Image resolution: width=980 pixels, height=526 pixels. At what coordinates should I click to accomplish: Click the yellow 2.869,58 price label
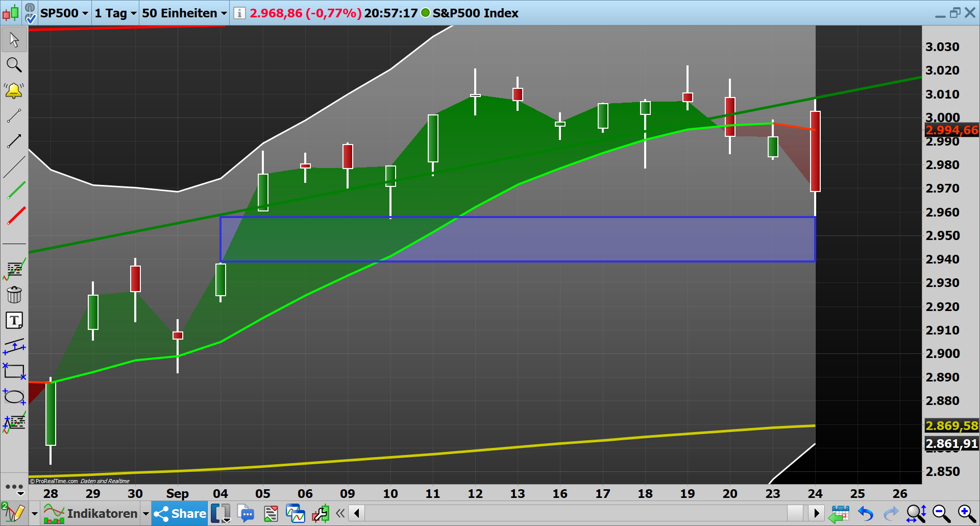[x=952, y=425]
